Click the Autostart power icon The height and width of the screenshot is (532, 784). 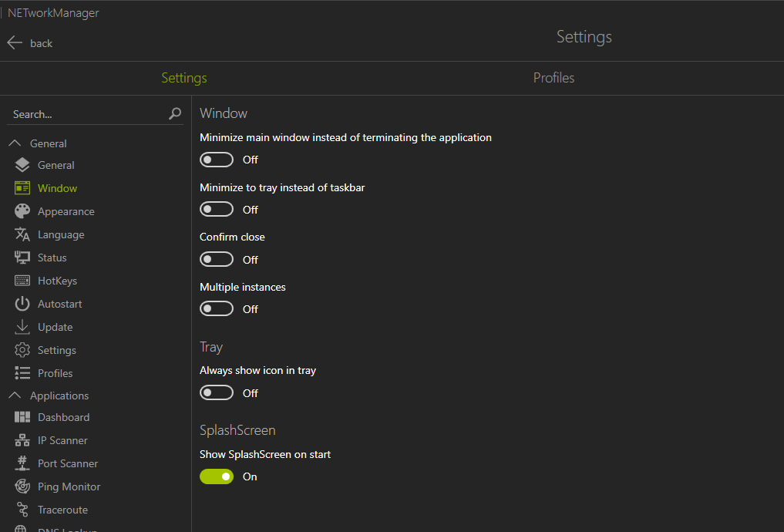point(22,304)
